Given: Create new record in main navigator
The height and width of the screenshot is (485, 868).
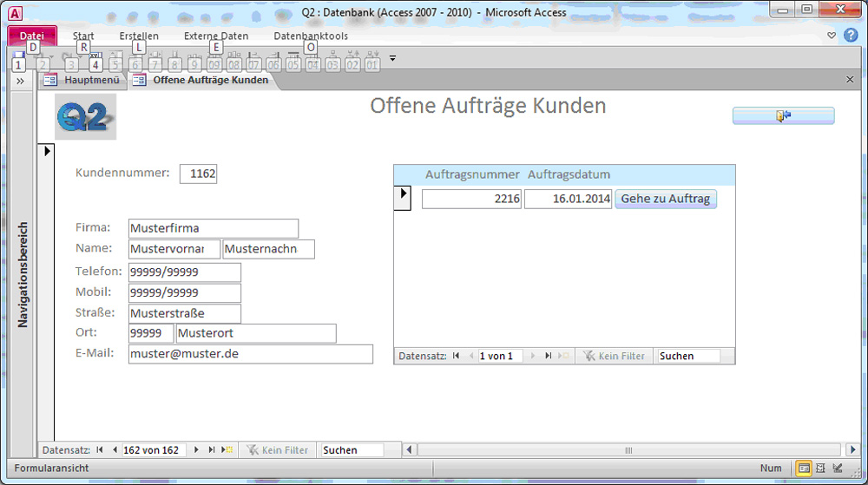Looking at the screenshot, I should point(227,450).
